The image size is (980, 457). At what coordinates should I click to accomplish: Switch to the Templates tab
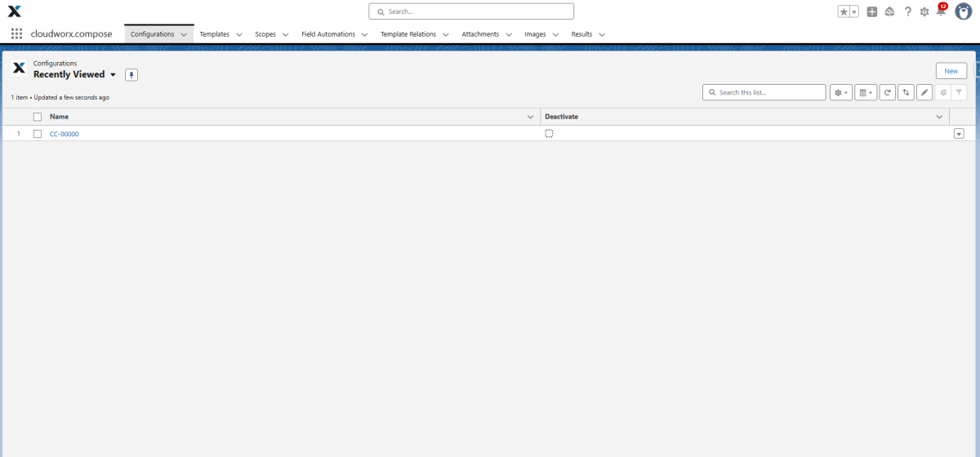(x=214, y=34)
